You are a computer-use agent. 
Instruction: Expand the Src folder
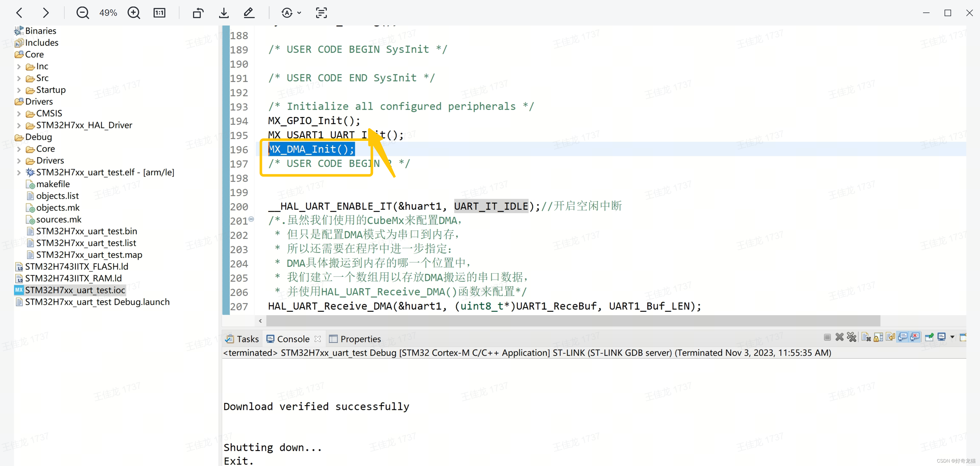pos(19,78)
